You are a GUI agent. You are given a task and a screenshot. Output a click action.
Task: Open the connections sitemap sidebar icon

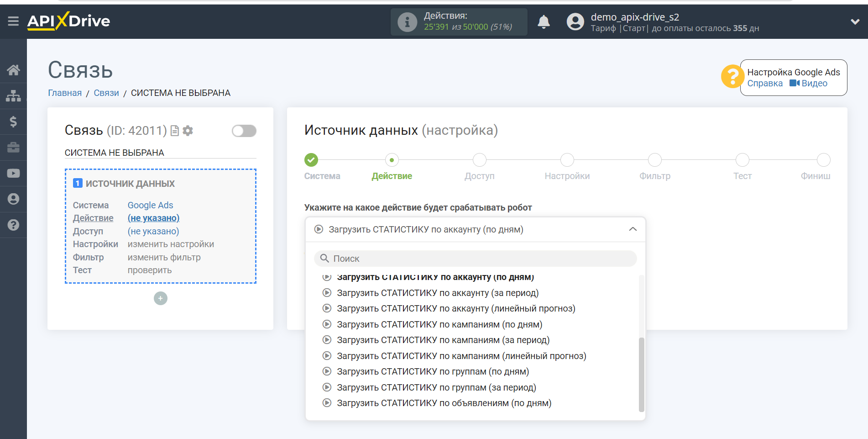(13, 96)
